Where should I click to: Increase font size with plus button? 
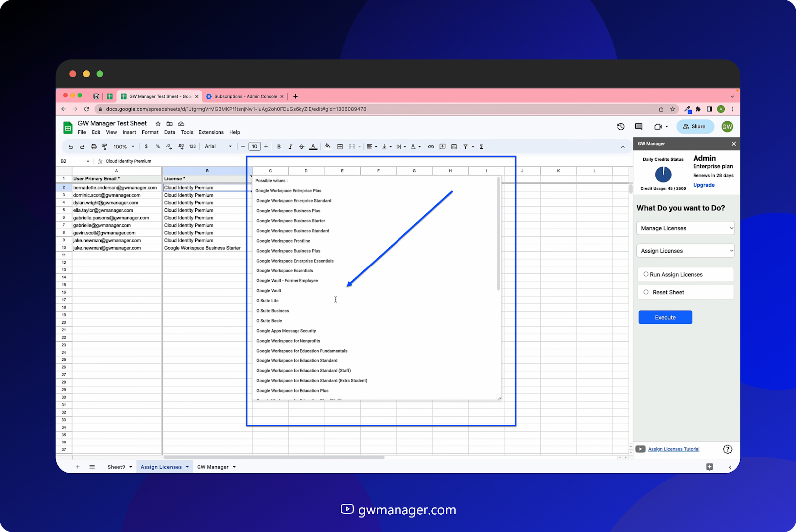pyautogui.click(x=266, y=147)
